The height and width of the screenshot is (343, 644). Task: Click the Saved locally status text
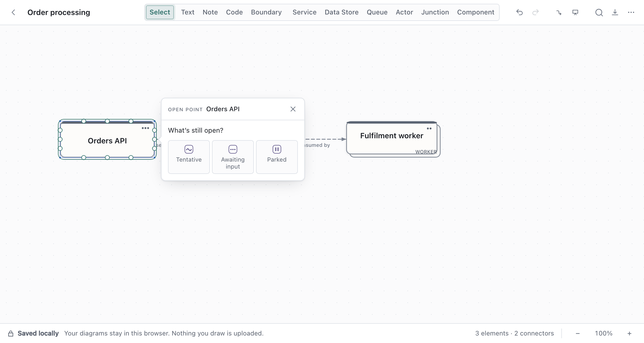click(38, 333)
